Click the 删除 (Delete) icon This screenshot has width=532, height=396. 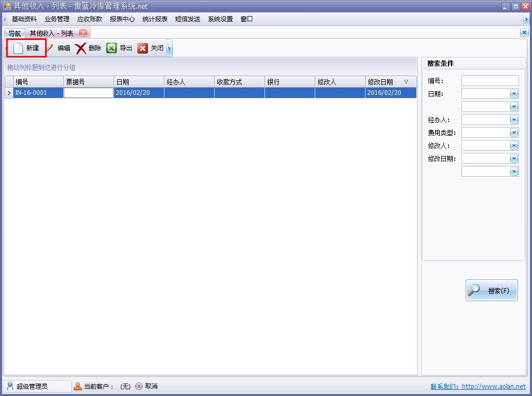(80, 48)
